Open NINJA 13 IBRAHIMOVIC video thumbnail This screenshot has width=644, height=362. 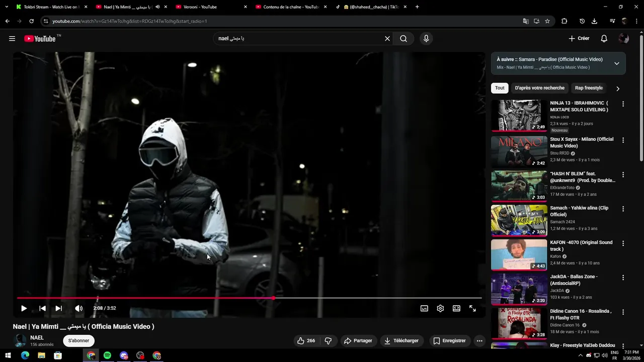(519, 115)
